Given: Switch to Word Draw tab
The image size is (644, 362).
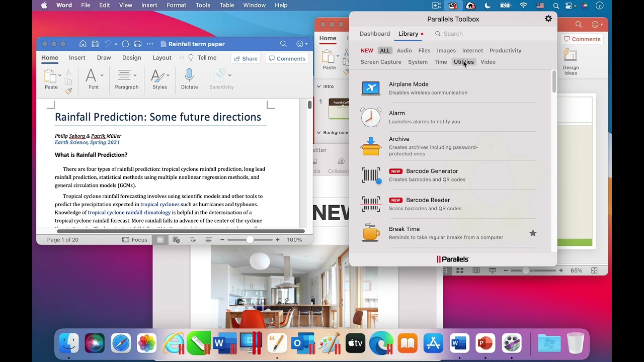Looking at the screenshot, I should pyautogui.click(x=104, y=58).
